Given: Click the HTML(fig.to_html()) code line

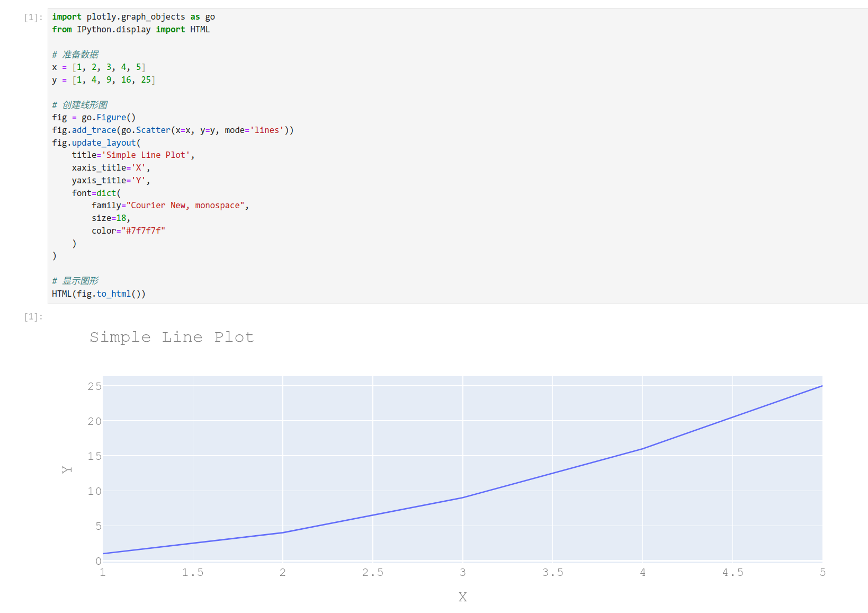Looking at the screenshot, I should [99, 294].
